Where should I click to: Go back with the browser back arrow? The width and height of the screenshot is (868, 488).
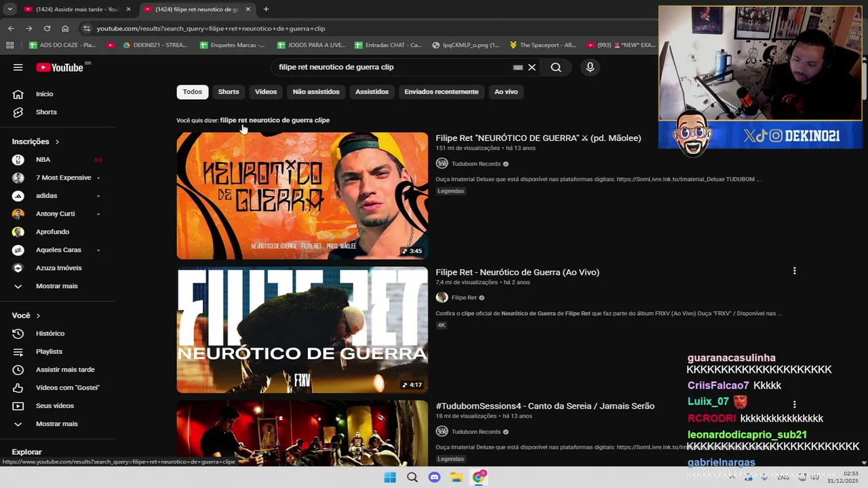11,28
